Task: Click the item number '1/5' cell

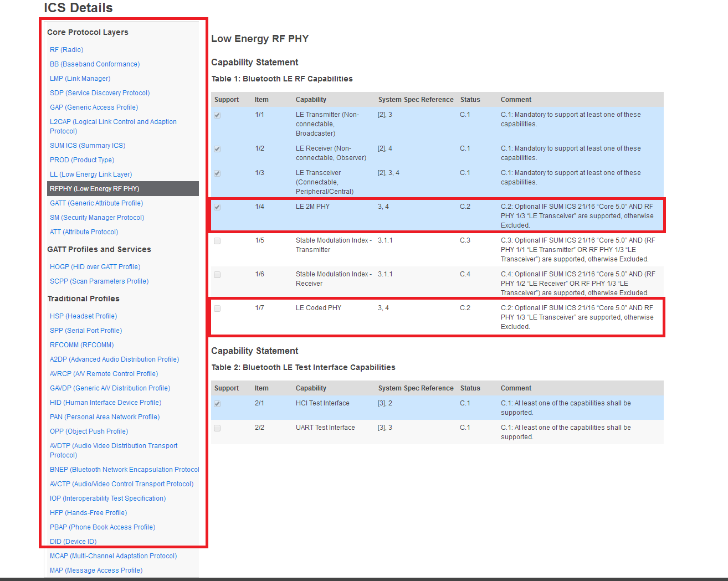Action: coord(259,240)
